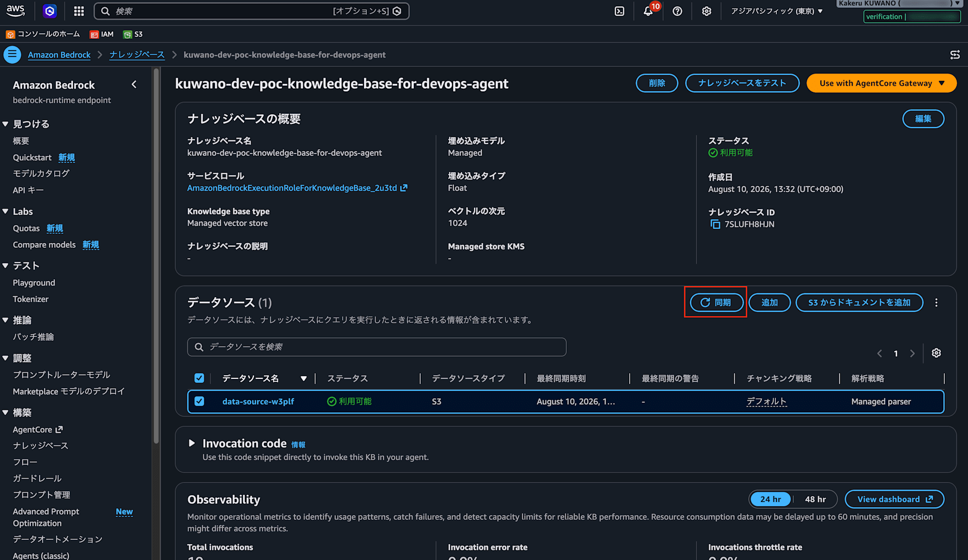Click ナレッジベースをテスト button
This screenshot has height=560, width=968.
(x=742, y=83)
